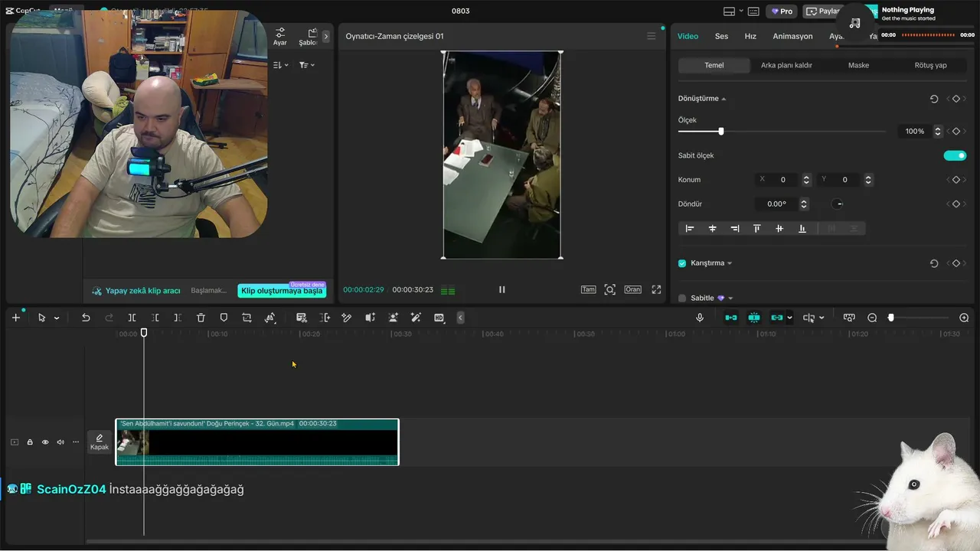This screenshot has height=551, width=980.
Task: Trim clip left of the playhead
Action: coord(155,318)
